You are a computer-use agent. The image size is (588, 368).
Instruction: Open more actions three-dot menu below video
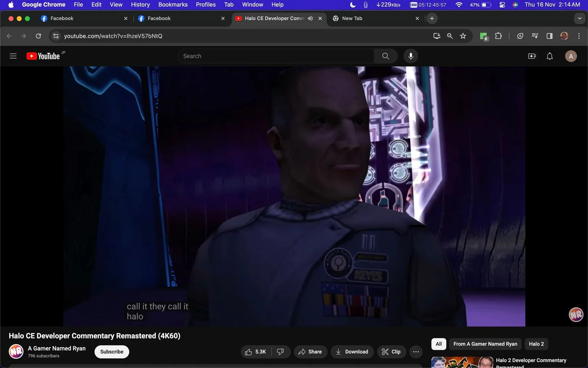(x=416, y=352)
